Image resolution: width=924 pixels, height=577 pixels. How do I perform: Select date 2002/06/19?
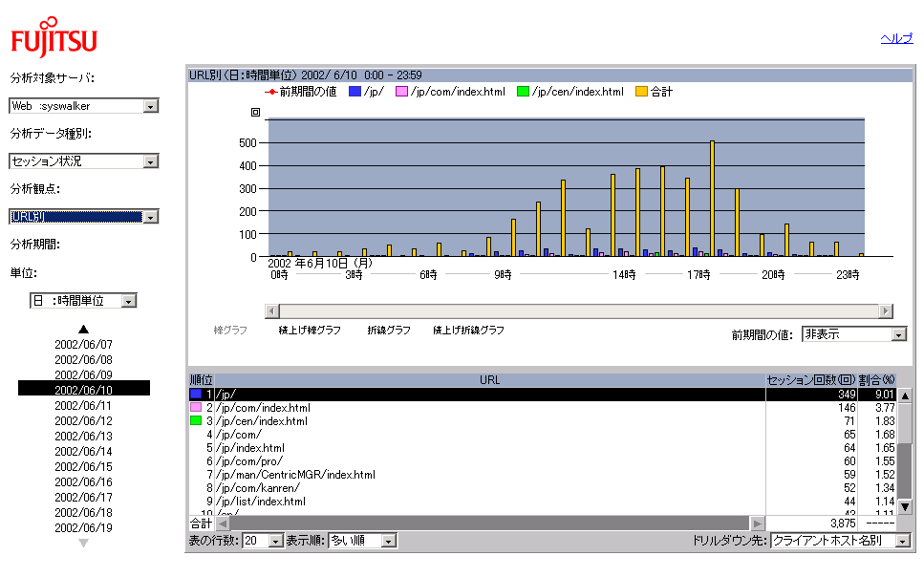(x=84, y=528)
